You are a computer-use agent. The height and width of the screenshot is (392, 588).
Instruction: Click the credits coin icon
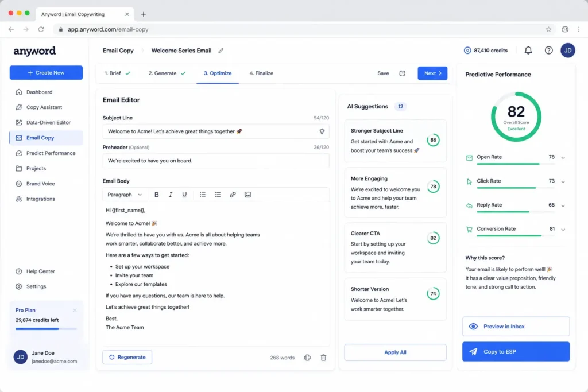point(467,50)
